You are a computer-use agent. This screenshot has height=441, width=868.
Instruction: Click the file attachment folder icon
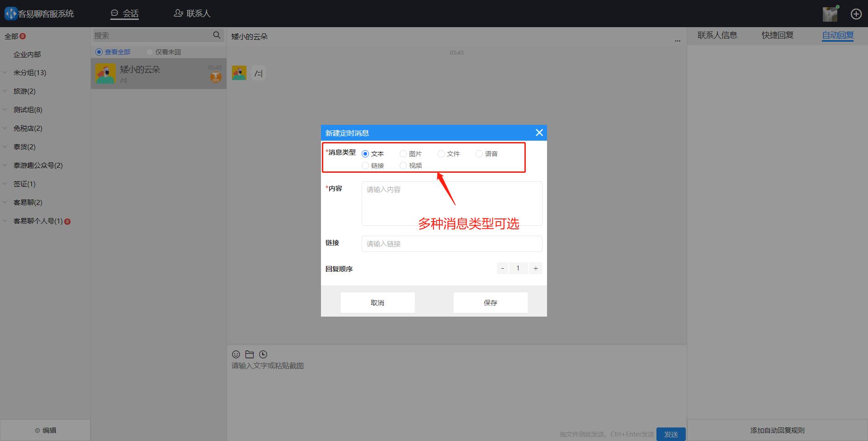tap(249, 354)
